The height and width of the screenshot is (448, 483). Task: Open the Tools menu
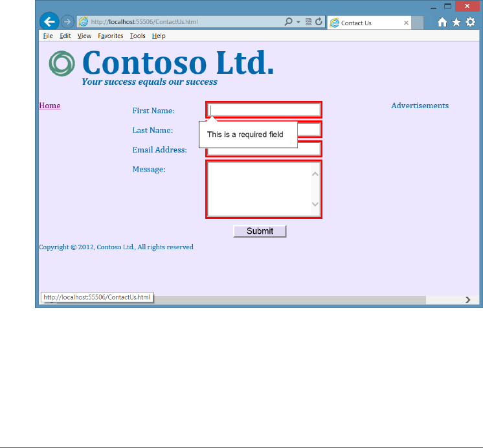click(137, 36)
